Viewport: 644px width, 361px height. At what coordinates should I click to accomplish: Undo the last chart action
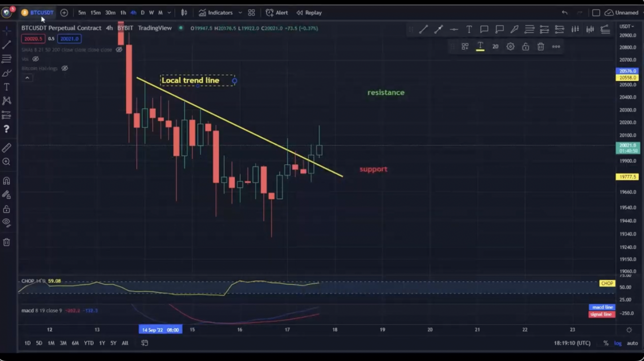tap(565, 13)
